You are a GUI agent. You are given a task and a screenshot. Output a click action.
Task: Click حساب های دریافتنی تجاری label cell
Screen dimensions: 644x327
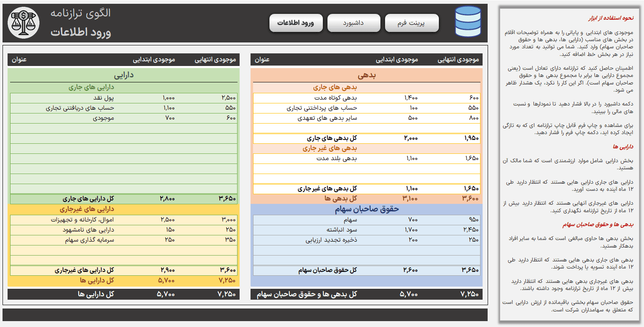coord(80,108)
